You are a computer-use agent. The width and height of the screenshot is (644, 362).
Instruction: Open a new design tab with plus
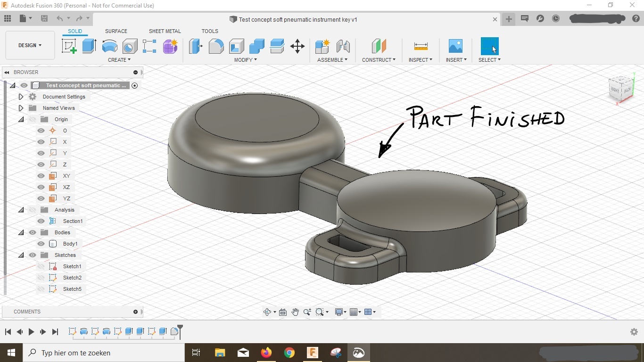(509, 19)
